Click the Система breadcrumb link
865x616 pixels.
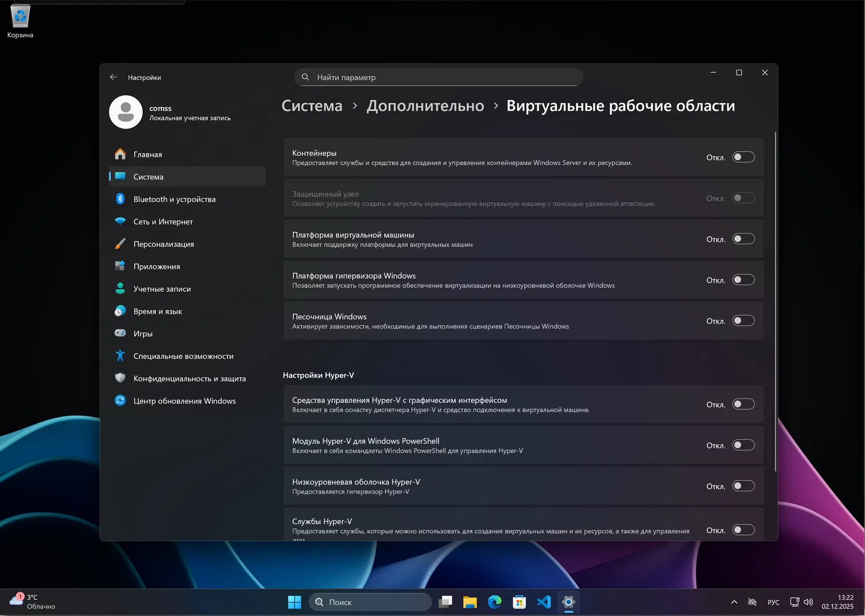coord(312,106)
